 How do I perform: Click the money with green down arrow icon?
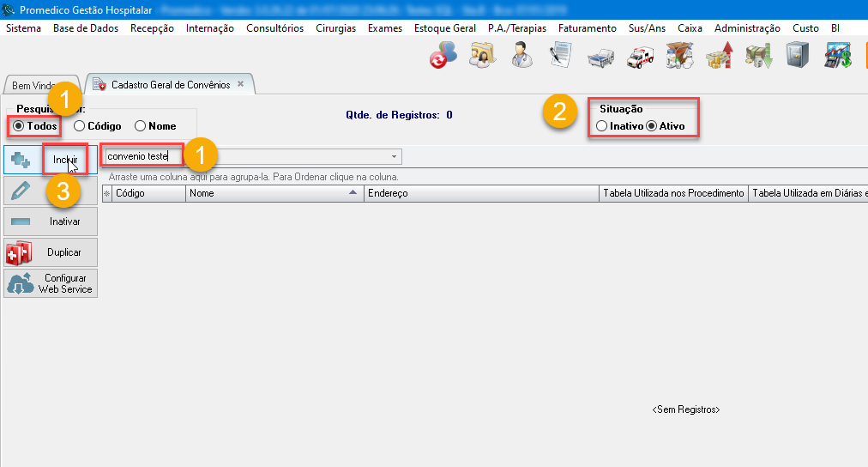(757, 57)
